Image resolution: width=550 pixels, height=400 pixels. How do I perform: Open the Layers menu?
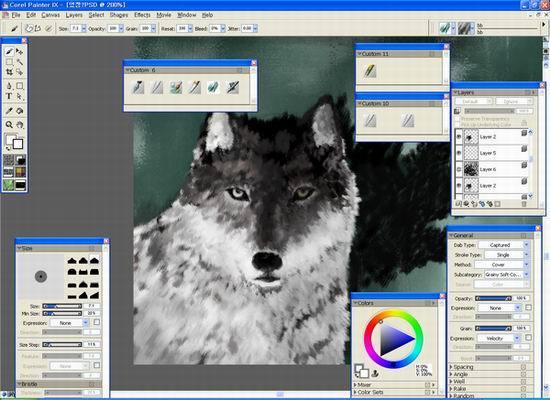[x=74, y=15]
